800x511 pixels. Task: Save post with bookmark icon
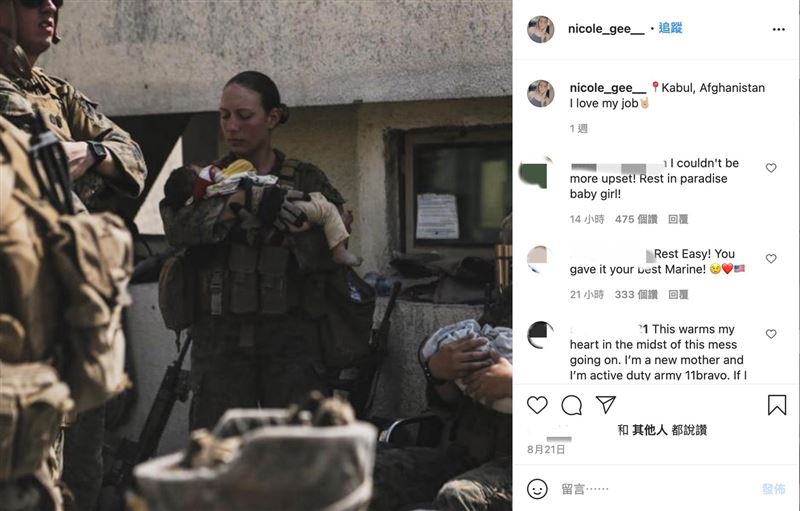(777, 405)
